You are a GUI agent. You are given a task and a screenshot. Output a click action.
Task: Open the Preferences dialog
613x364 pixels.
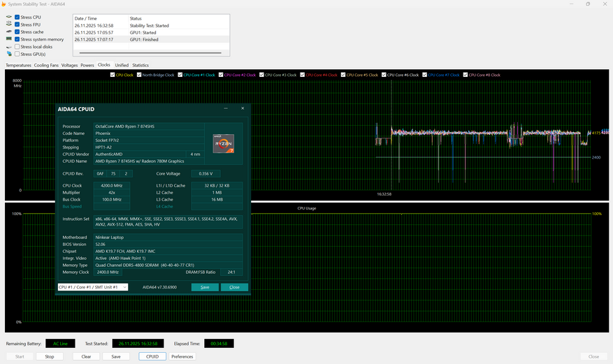[x=182, y=356]
